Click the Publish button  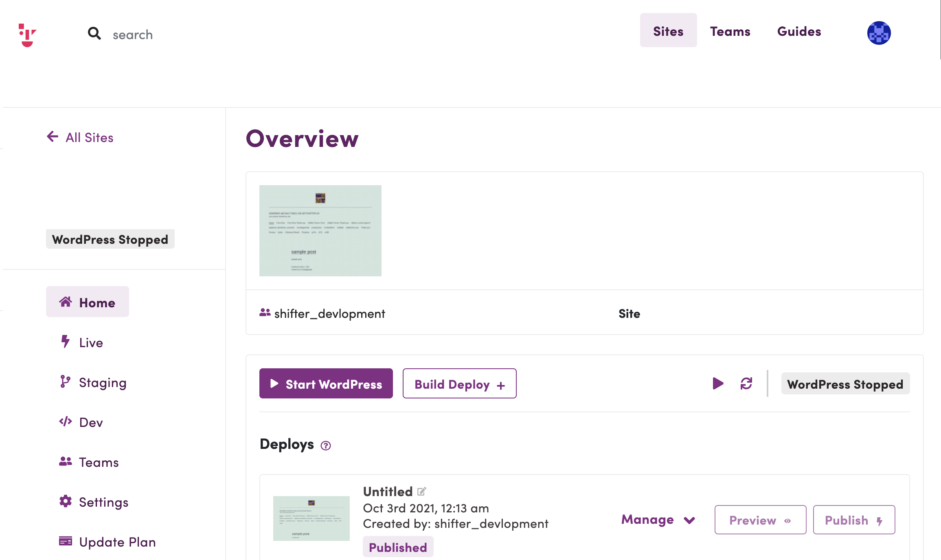(x=854, y=520)
